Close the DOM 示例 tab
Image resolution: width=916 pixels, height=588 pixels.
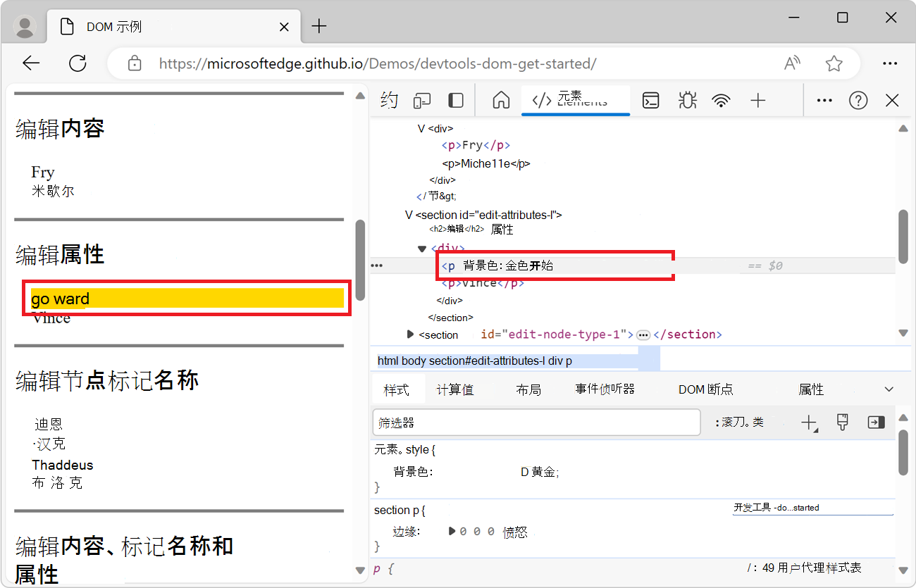(x=284, y=27)
